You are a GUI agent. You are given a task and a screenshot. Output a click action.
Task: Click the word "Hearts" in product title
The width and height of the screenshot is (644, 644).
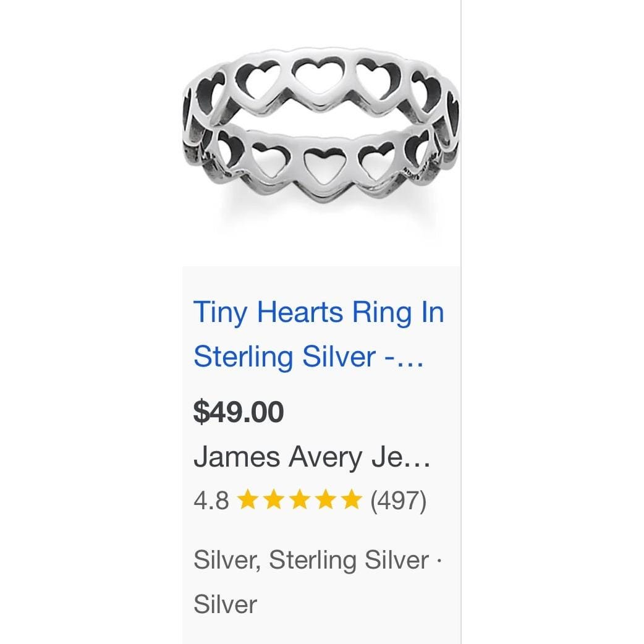(299, 312)
